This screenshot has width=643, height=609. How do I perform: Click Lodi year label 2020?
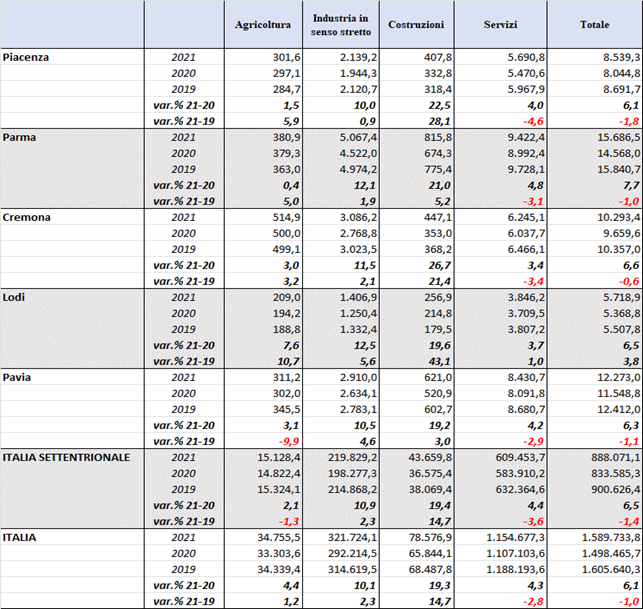[x=183, y=313]
